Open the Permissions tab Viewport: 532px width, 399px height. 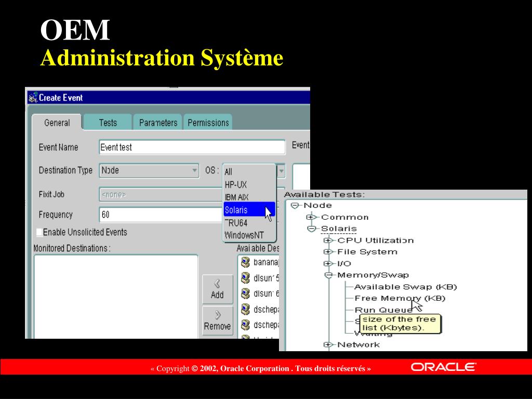coord(208,123)
